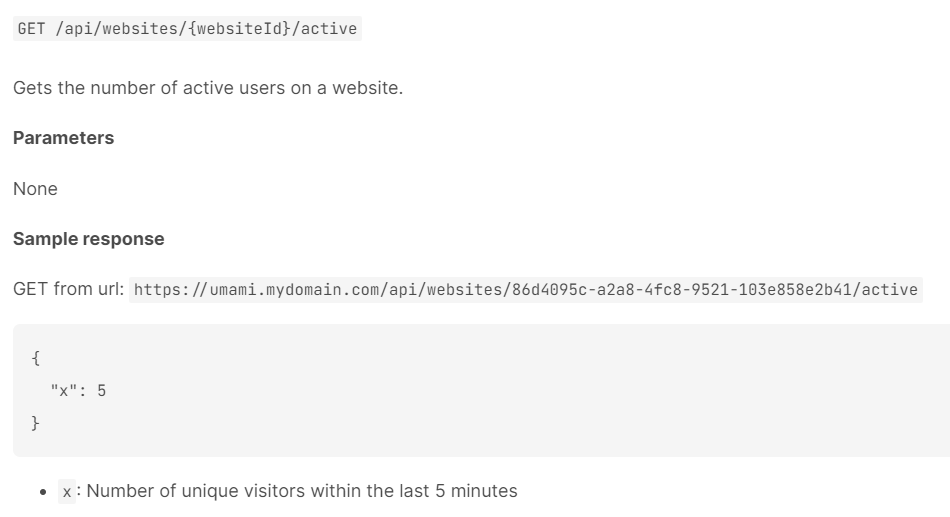This screenshot has height=517, width=950.
Task: Click the closing brace in JSON block
Action: click(35, 423)
